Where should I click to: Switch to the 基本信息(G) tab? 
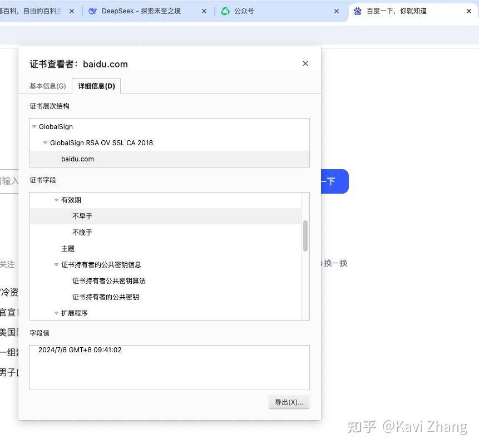click(x=48, y=86)
